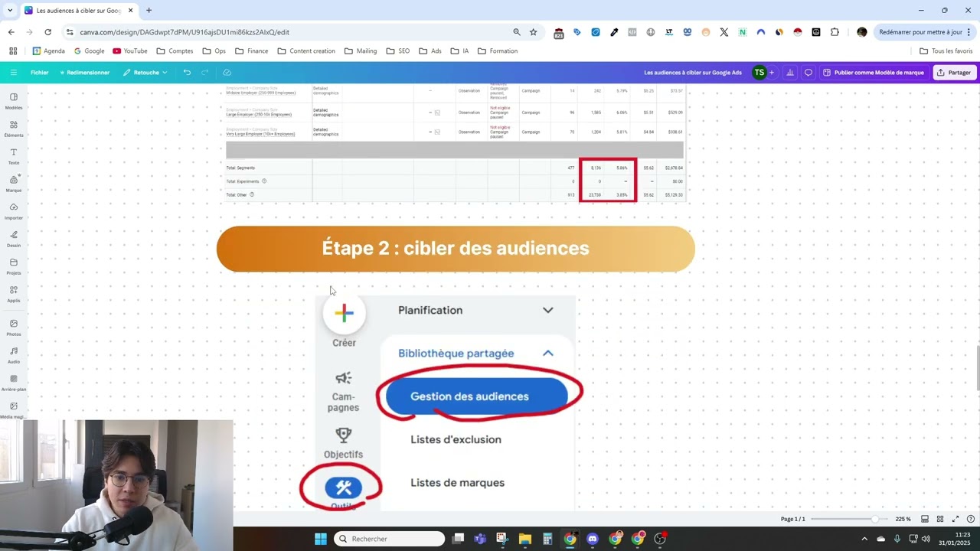The height and width of the screenshot is (551, 980).
Task: Open the Chrome profile avatar
Action: tap(862, 32)
